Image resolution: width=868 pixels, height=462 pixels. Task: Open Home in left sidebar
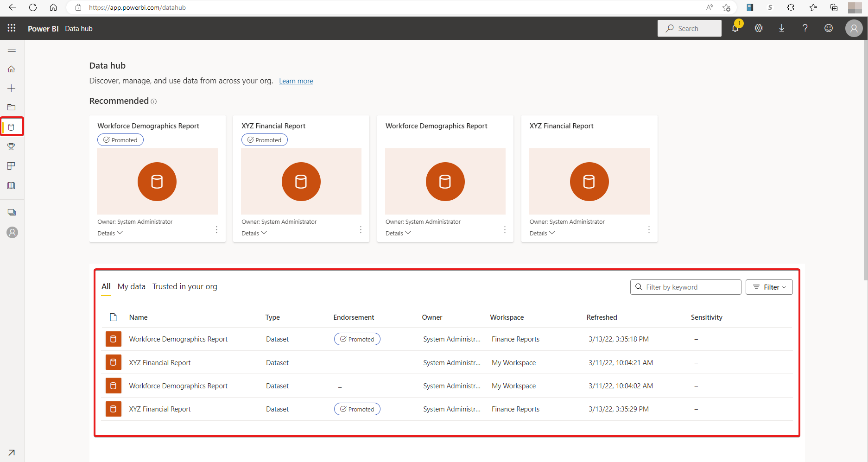coord(12,69)
